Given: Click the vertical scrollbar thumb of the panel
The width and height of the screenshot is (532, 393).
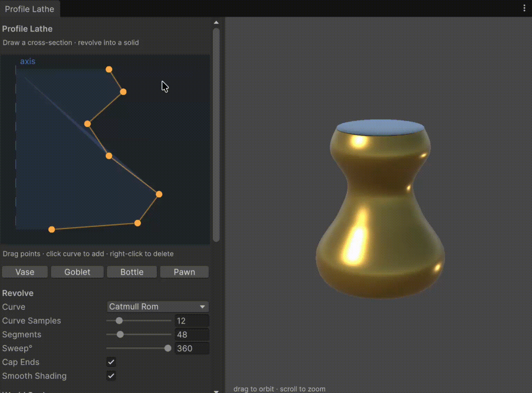Looking at the screenshot, I should coord(216,135).
